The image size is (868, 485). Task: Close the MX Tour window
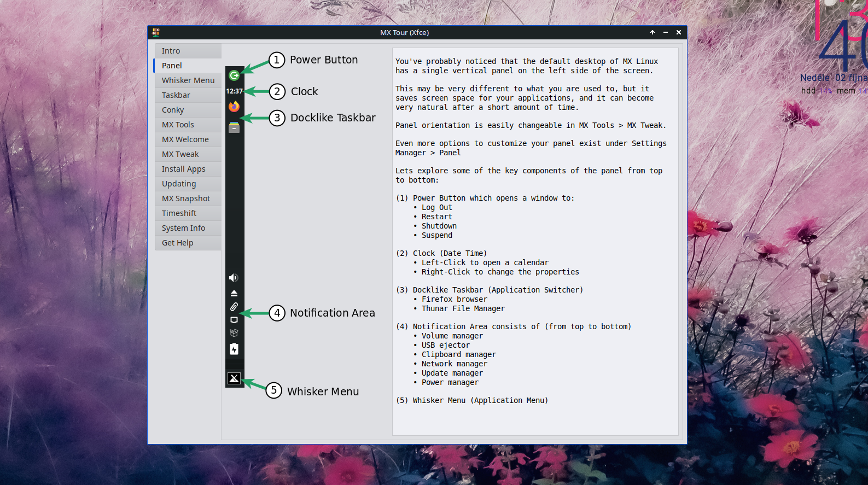pyautogui.click(x=679, y=32)
